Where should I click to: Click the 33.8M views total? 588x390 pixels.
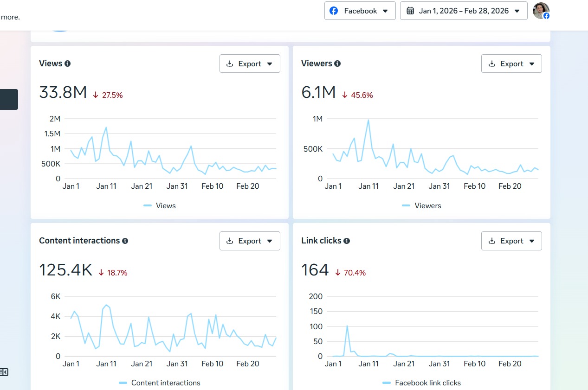(63, 92)
